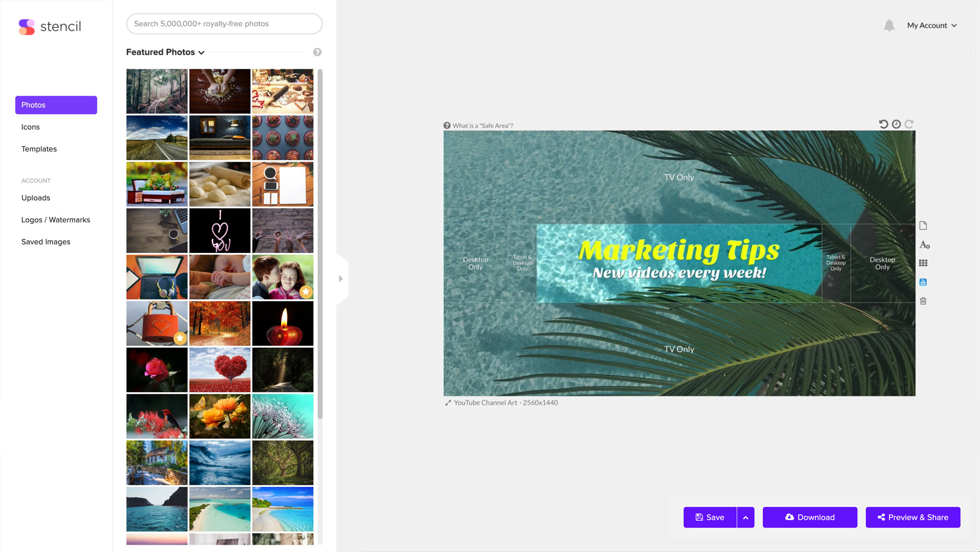The height and width of the screenshot is (552, 980).
Task: Expand the Featured Photos dropdown
Action: tap(165, 52)
